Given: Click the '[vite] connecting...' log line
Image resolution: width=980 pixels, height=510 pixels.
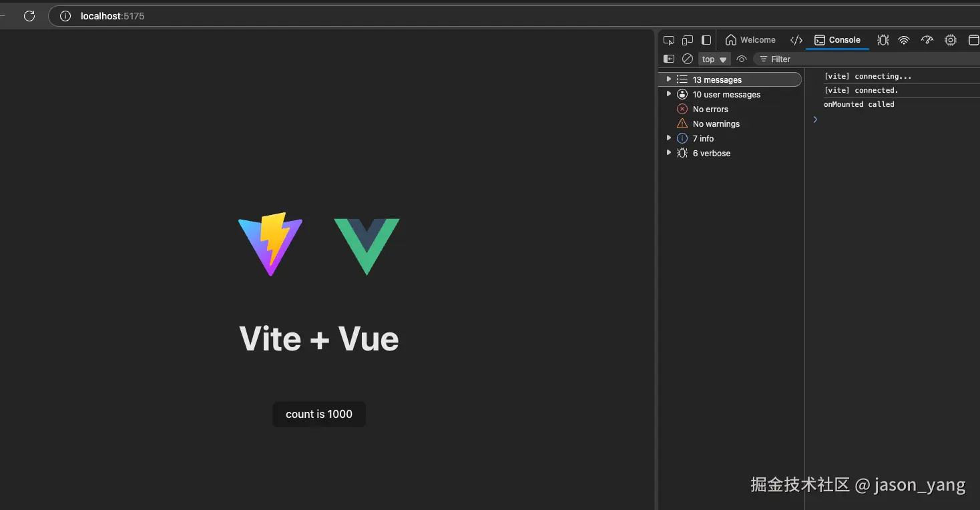Looking at the screenshot, I should (867, 76).
